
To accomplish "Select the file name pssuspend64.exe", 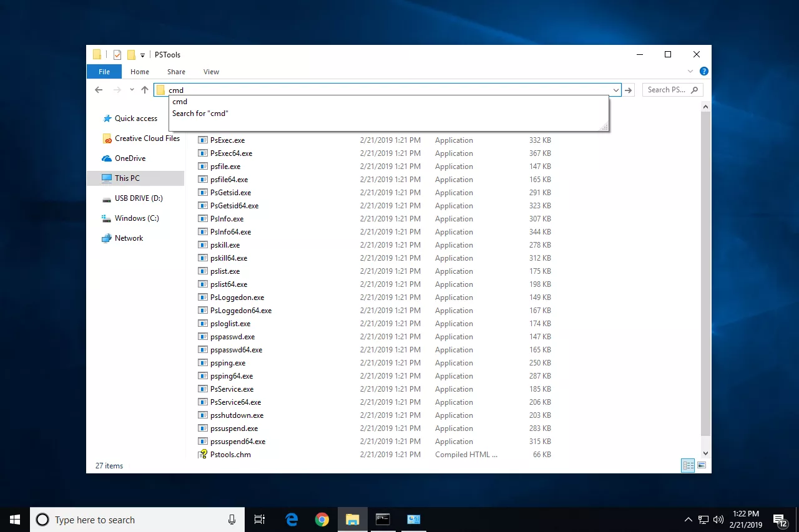I will pos(238,442).
